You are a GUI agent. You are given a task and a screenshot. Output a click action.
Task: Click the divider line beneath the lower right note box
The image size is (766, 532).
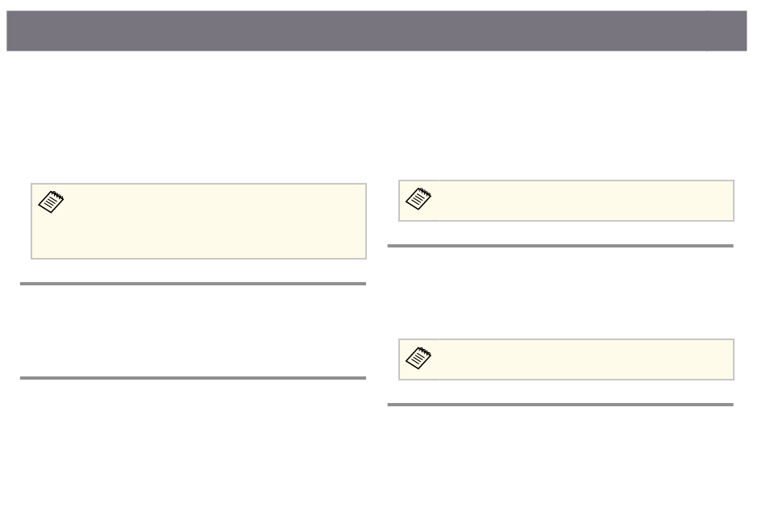point(560,405)
